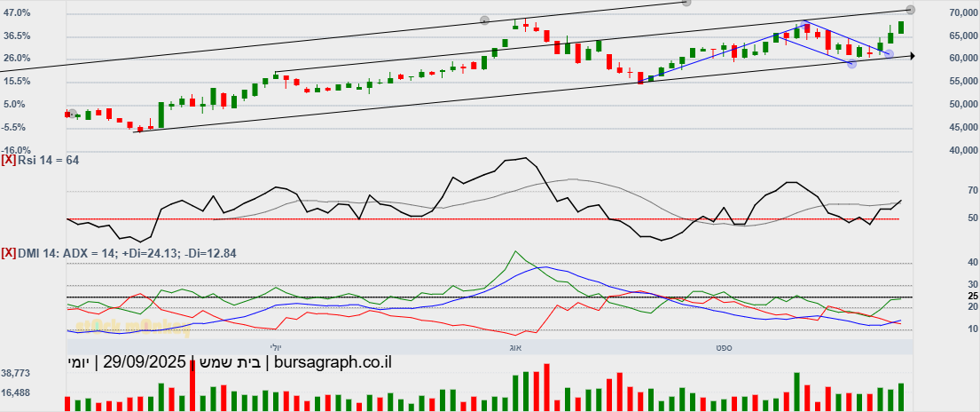This screenshot has height=412, width=980.
Task: Click the 47.0% percent axis label
Action: (x=17, y=12)
